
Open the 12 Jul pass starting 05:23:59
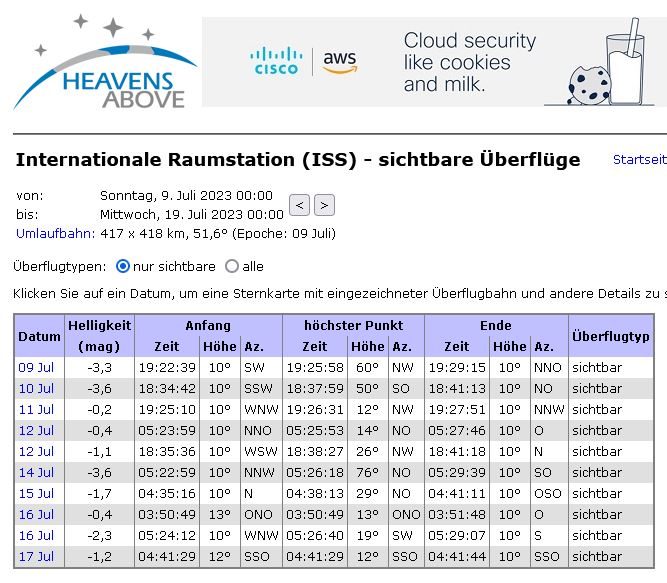point(36,430)
